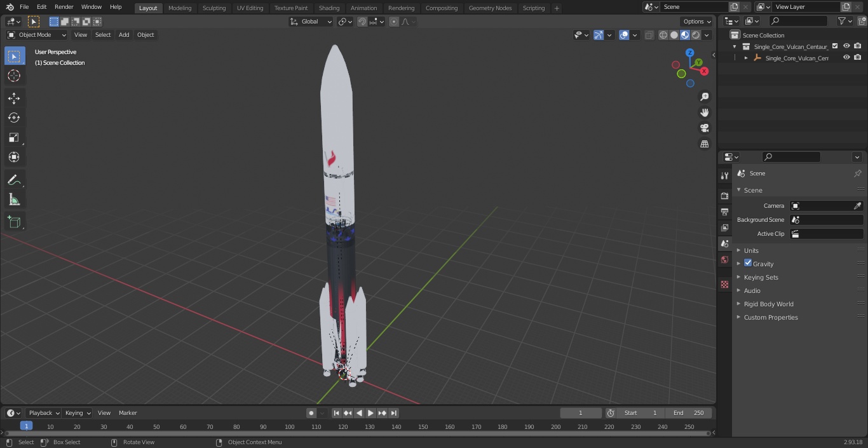Switch to material preview shading

pos(685,35)
